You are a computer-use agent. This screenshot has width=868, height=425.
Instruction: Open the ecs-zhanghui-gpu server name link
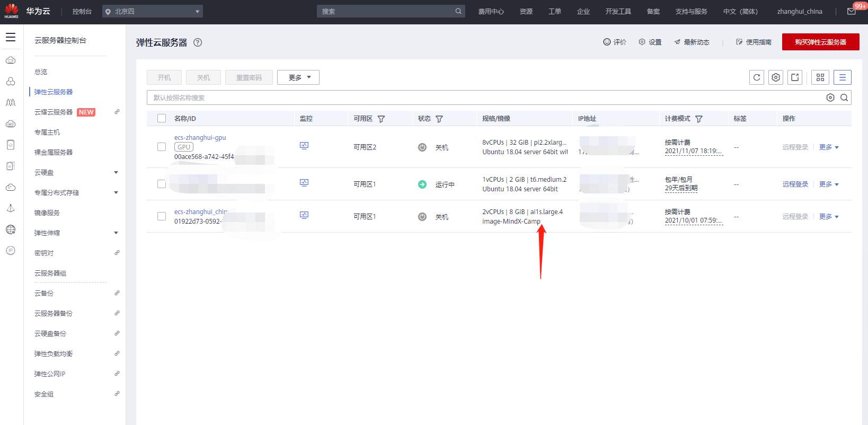pos(200,138)
